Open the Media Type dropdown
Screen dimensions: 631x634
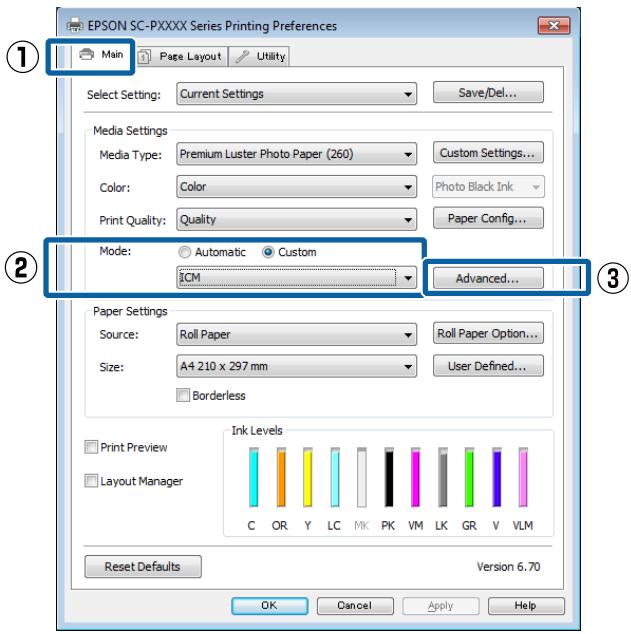[296, 154]
